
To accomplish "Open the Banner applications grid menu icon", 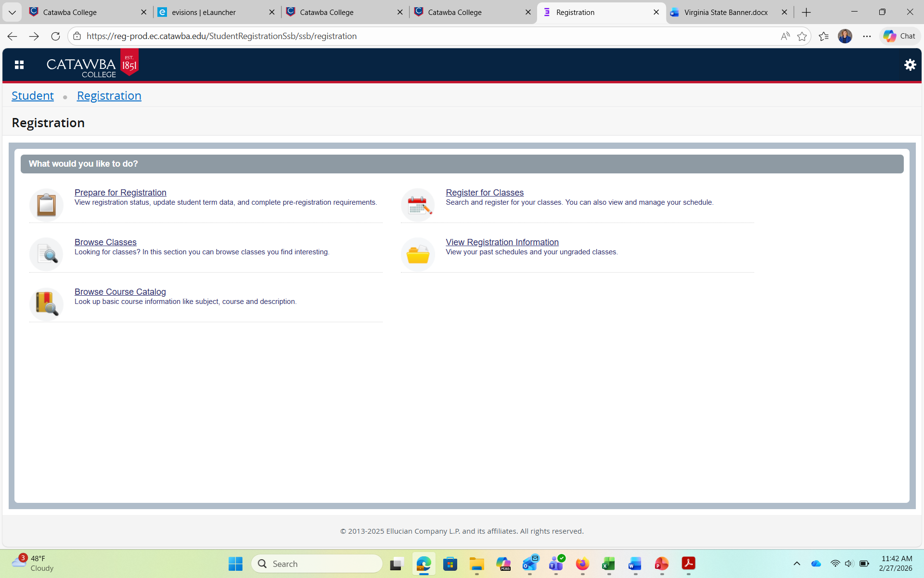I will 19,65.
